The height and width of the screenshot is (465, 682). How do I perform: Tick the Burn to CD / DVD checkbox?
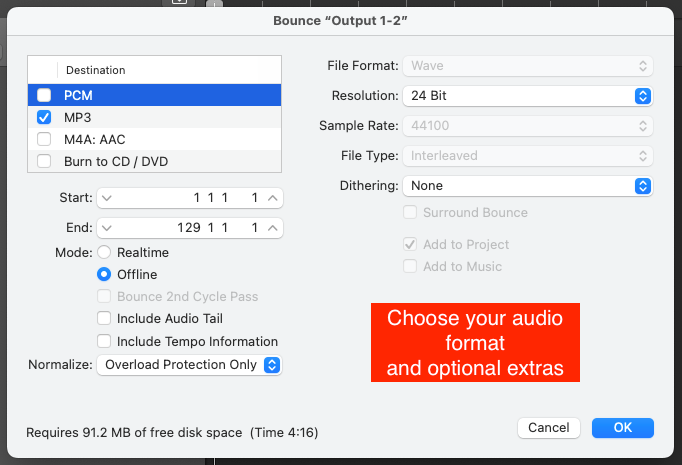[44, 161]
